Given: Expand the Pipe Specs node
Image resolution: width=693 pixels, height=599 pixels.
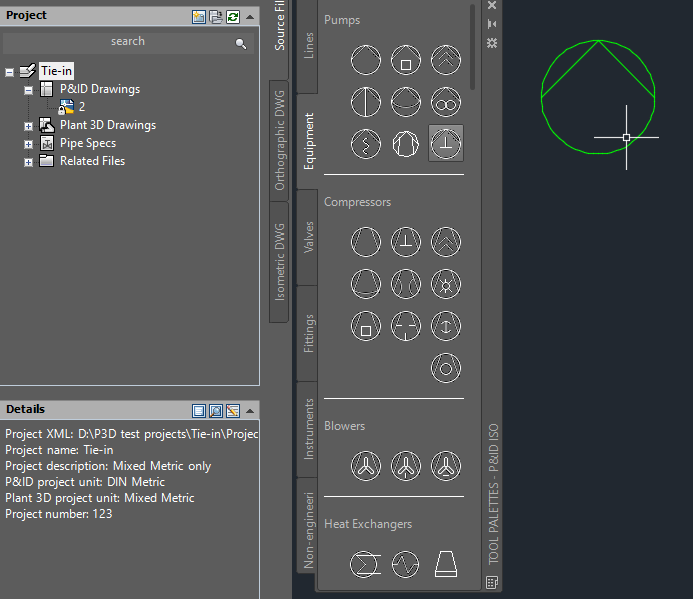Looking at the screenshot, I should (x=28, y=144).
